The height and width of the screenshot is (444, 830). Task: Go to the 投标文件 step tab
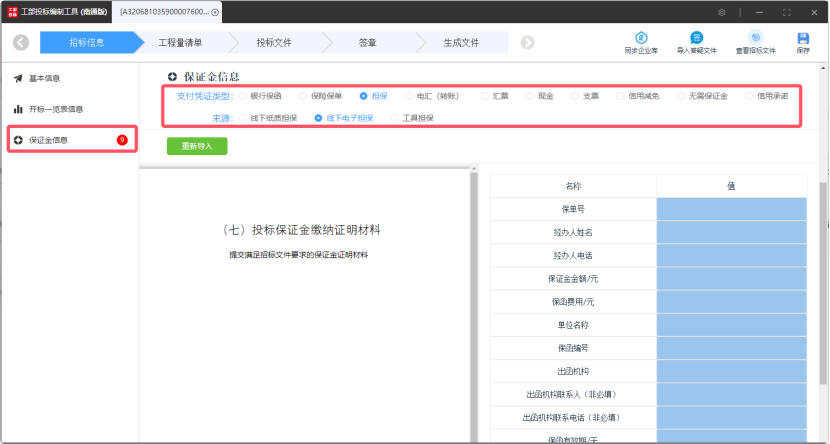273,43
